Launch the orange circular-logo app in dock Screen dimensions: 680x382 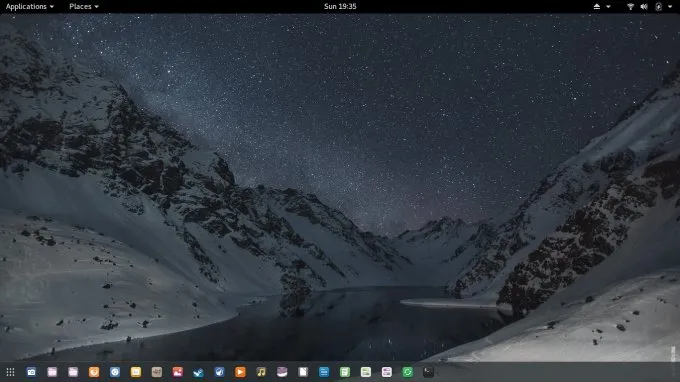(x=94, y=372)
